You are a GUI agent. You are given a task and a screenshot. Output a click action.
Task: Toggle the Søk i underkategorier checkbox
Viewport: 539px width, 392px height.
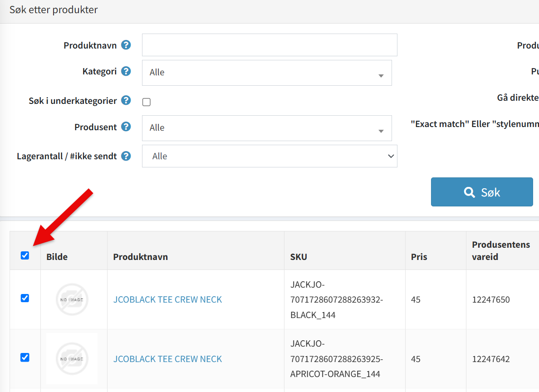(x=147, y=102)
